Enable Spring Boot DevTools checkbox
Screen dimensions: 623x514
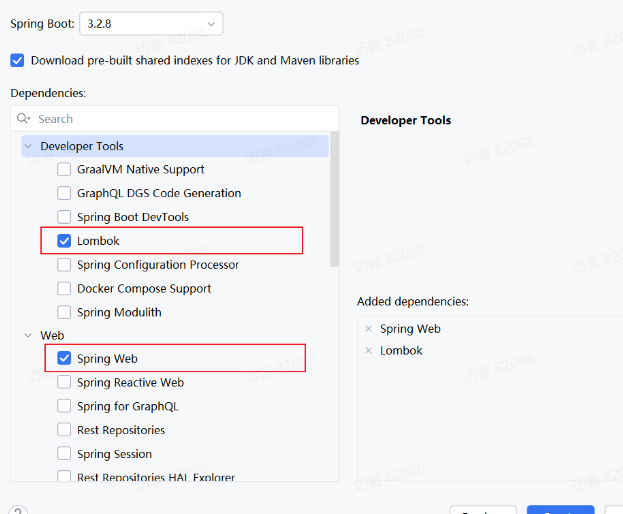pyautogui.click(x=64, y=217)
